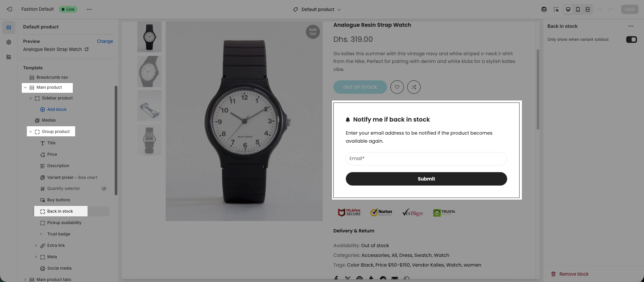
Task: Click the wishlist heart icon
Action: pyautogui.click(x=397, y=87)
